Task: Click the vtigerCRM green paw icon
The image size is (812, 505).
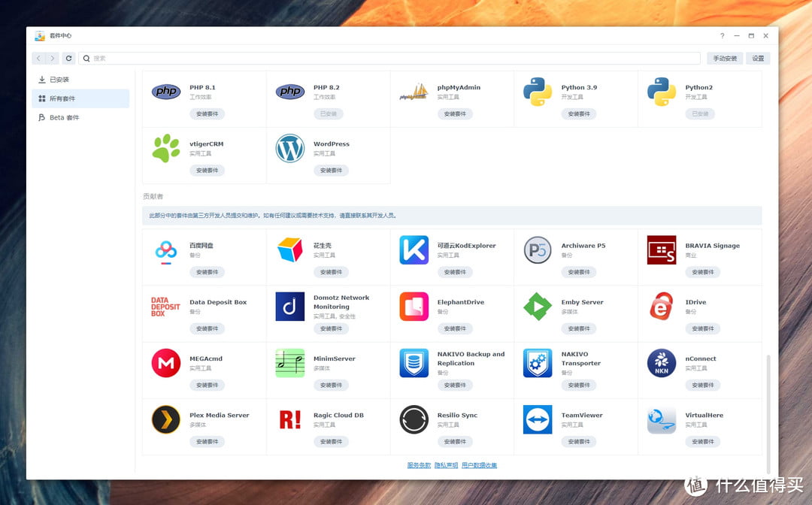Action: click(x=166, y=148)
